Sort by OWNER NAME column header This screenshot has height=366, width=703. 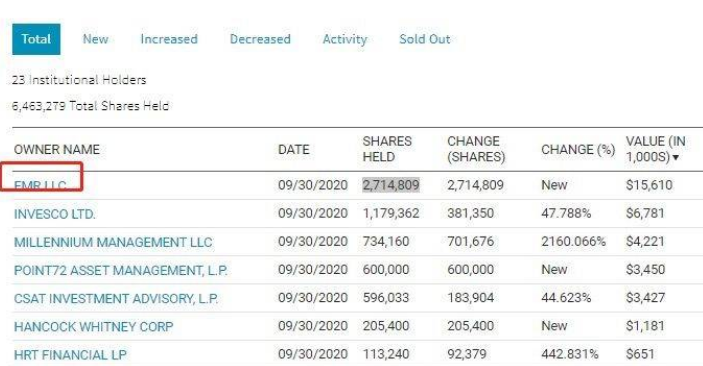click(57, 149)
